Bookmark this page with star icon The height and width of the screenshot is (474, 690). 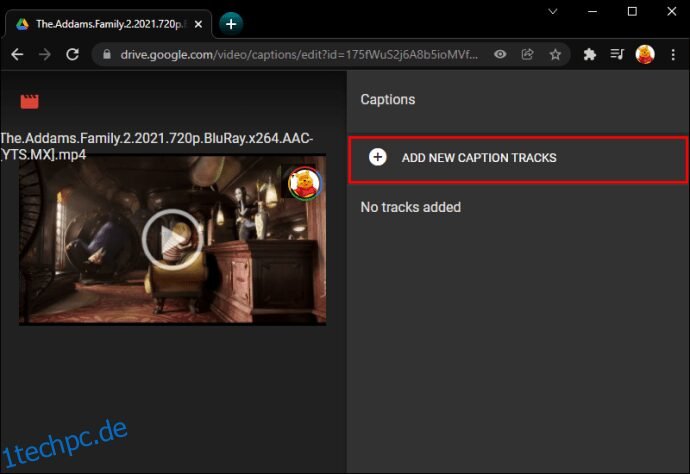pyautogui.click(x=555, y=55)
